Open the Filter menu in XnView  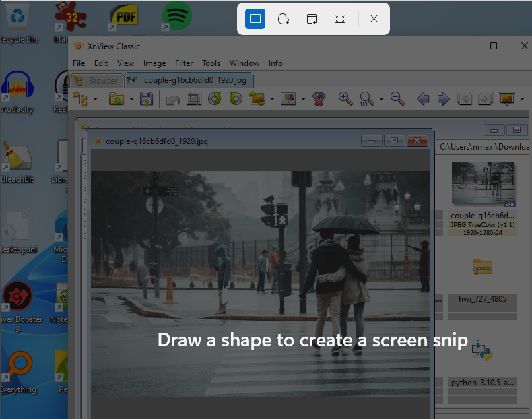184,63
